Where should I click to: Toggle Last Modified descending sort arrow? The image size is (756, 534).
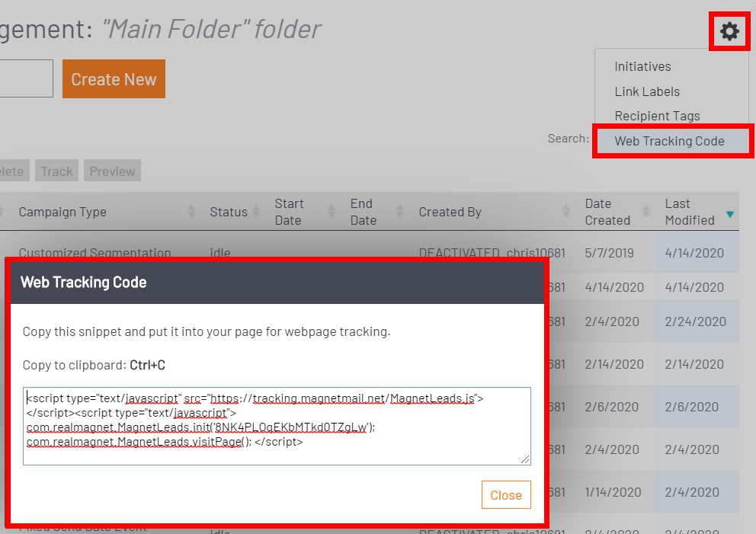730,215
